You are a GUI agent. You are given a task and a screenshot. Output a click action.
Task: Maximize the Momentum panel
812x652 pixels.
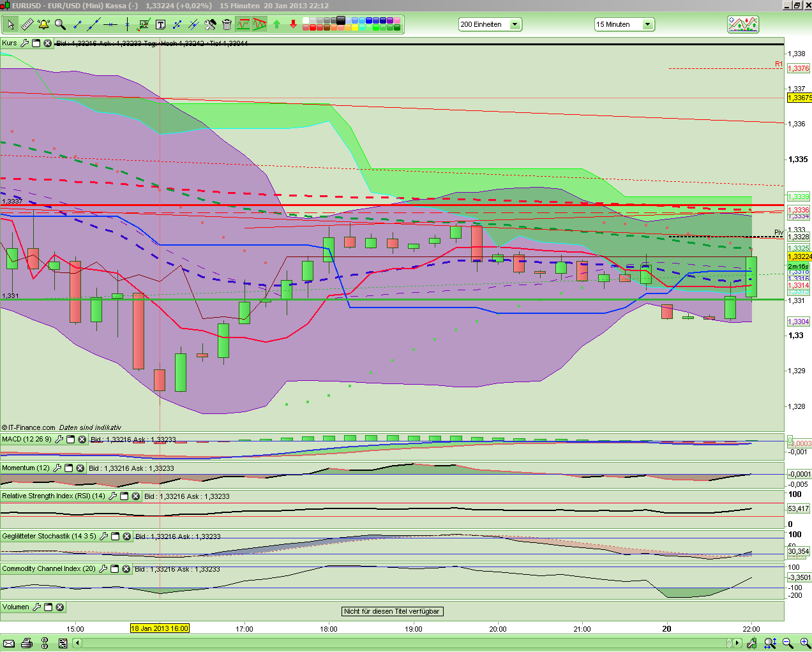tap(69, 468)
